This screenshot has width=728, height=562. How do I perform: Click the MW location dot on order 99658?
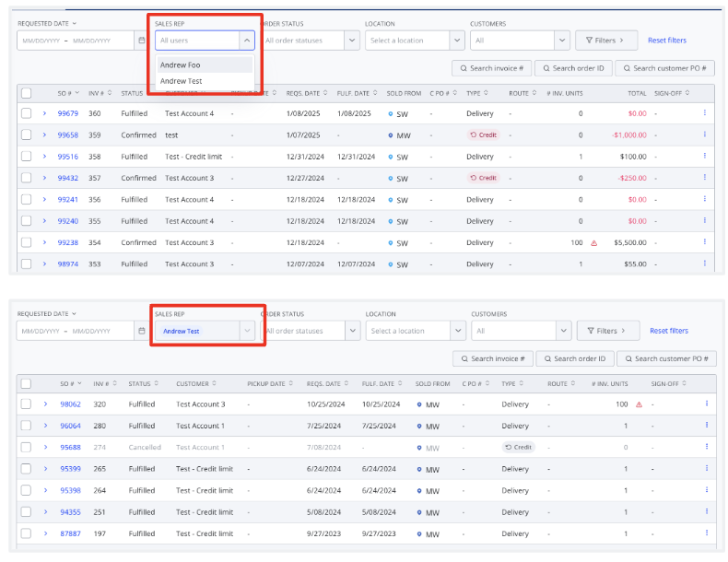[x=391, y=135]
